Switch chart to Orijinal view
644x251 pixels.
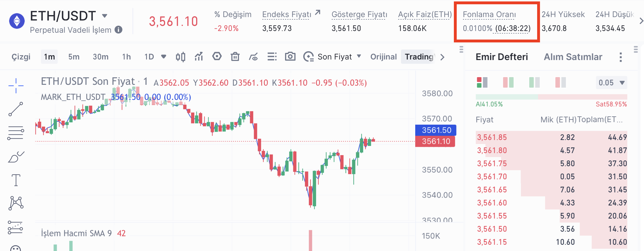tap(383, 57)
